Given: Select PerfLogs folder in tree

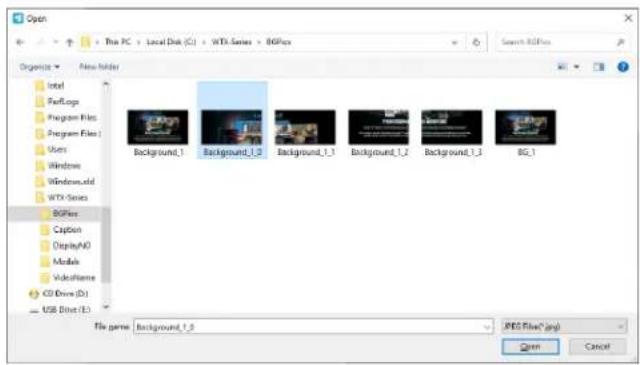Looking at the screenshot, I should click(x=57, y=102).
